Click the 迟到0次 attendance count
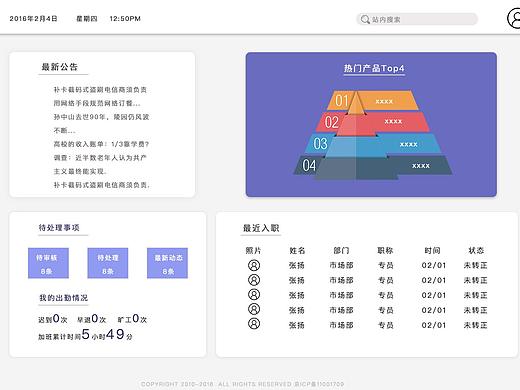Viewport: 520px width, 390px height. tap(53, 319)
